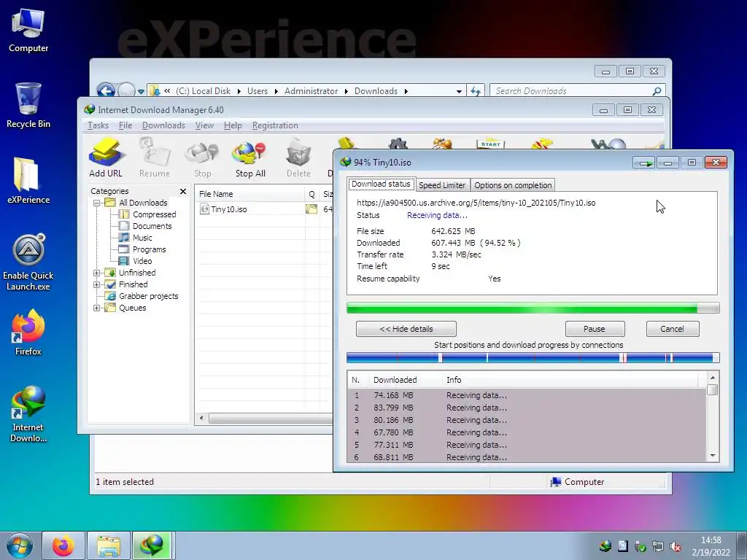747x560 pixels.
Task: Click the overall download progress bar
Action: tap(533, 308)
